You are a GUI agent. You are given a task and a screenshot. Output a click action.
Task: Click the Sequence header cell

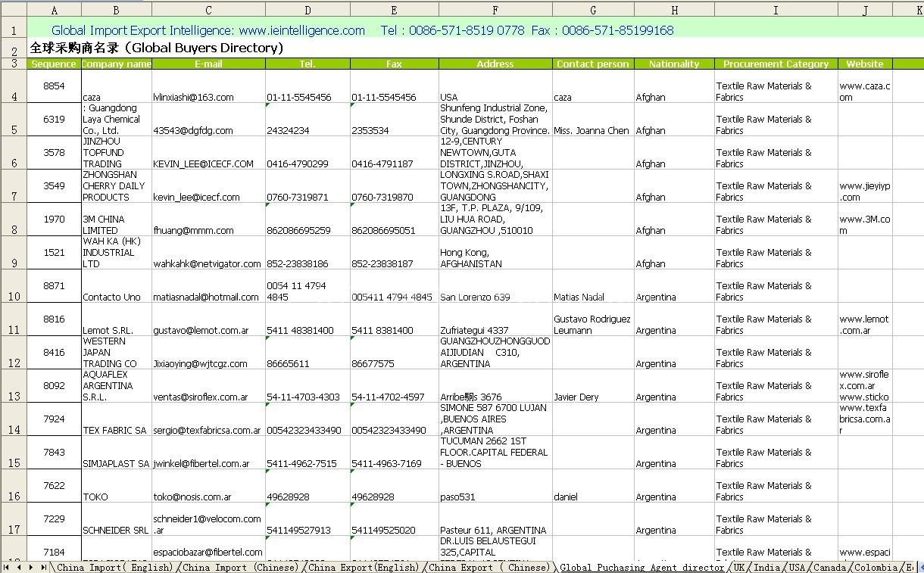54,64
